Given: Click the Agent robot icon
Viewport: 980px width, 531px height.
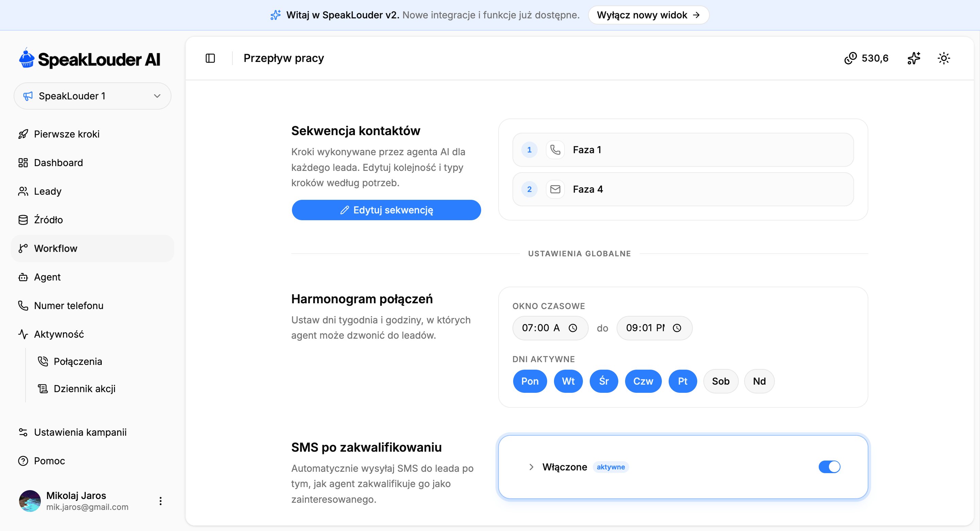Looking at the screenshot, I should pyautogui.click(x=23, y=277).
